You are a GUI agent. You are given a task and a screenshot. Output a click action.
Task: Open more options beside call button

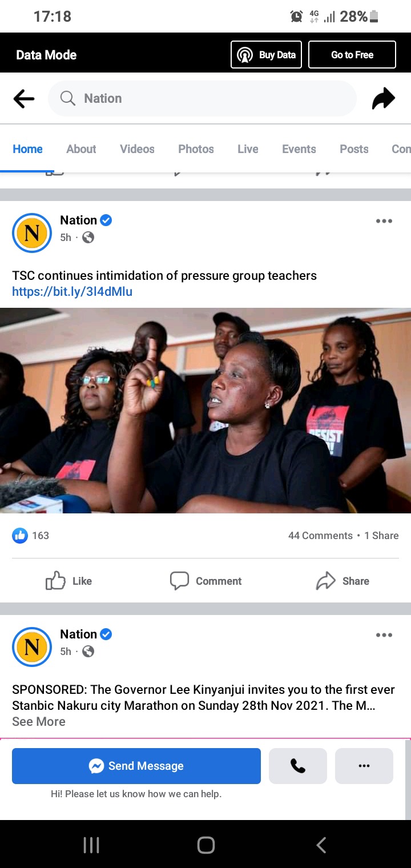pyautogui.click(x=364, y=766)
